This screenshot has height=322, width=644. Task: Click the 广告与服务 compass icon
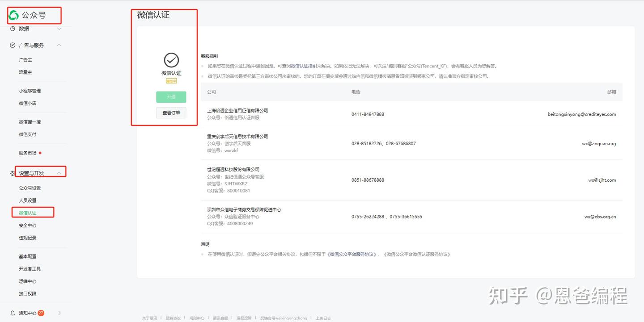click(x=13, y=45)
